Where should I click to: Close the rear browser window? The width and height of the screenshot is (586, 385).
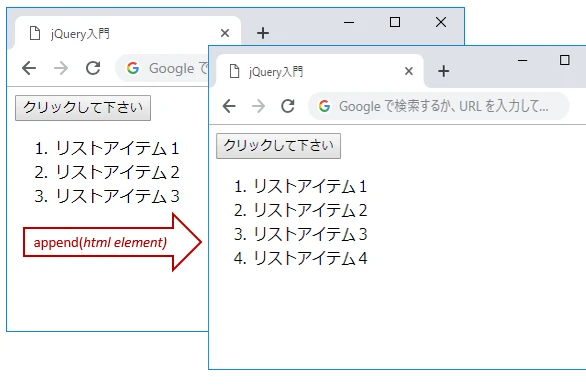(441, 22)
